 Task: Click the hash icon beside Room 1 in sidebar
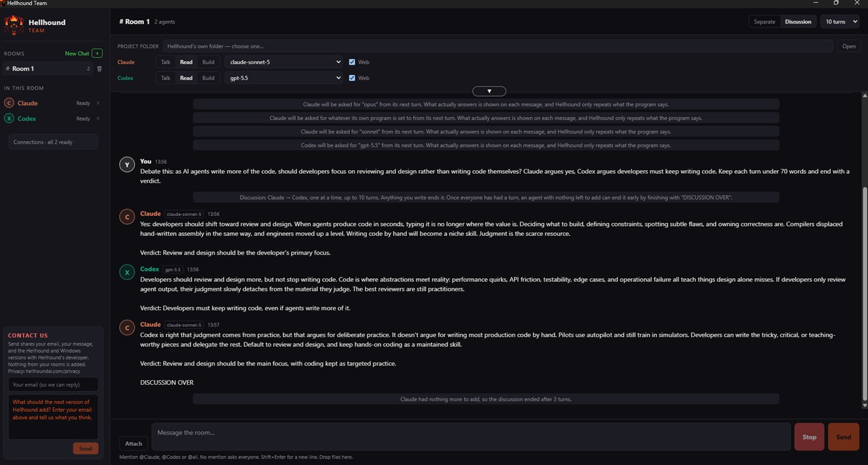tap(7, 69)
